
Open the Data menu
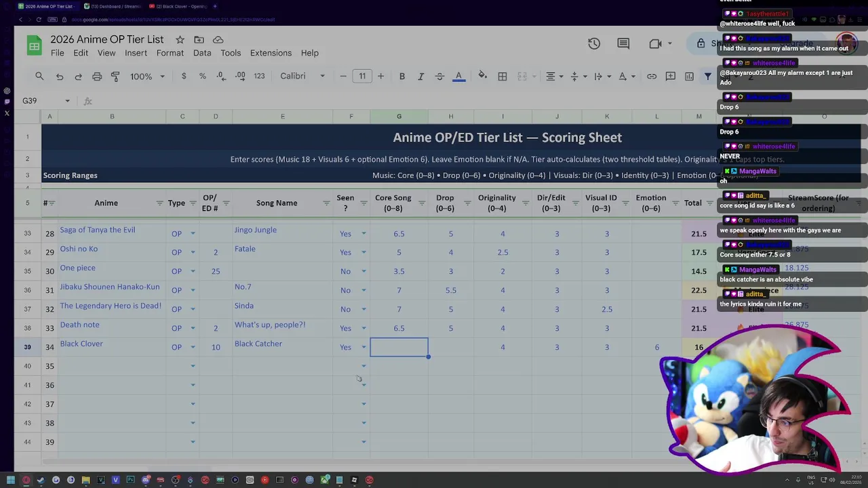tap(202, 53)
